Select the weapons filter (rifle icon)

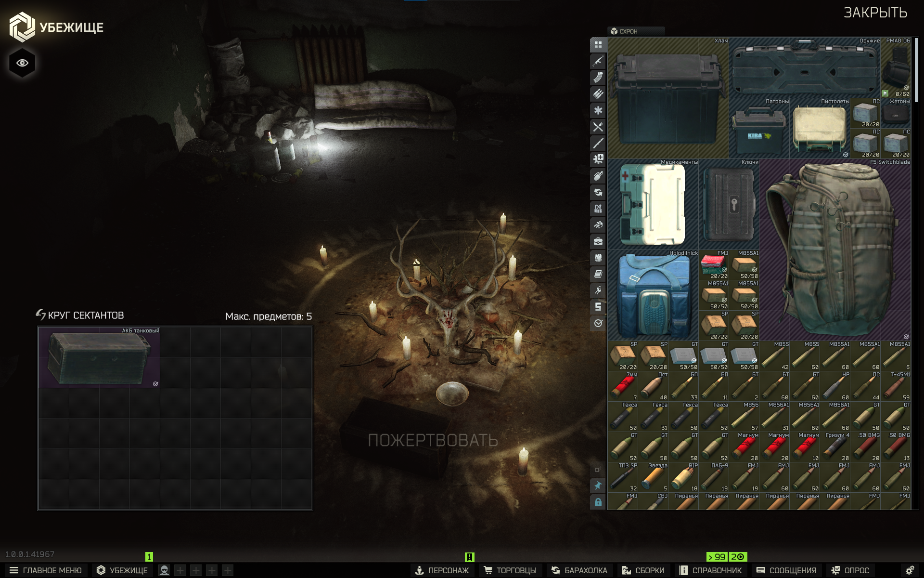pos(598,61)
